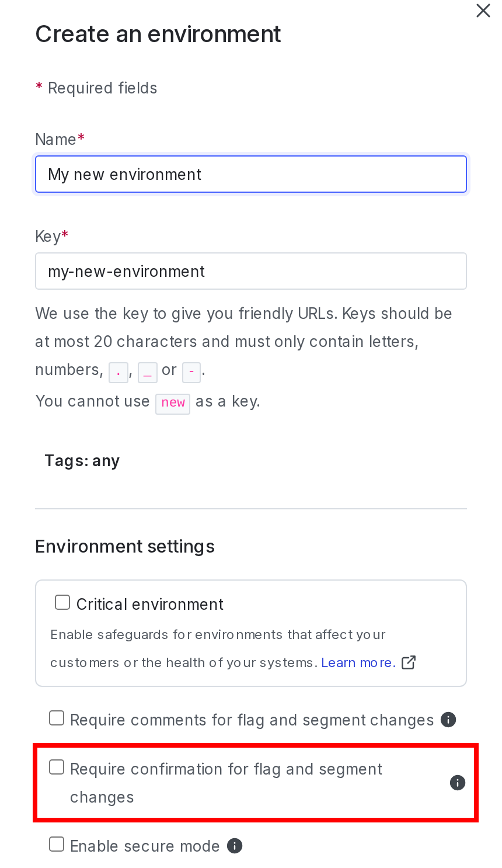Click the pink 'new' keyword chip
502x868 pixels.
coord(173,404)
